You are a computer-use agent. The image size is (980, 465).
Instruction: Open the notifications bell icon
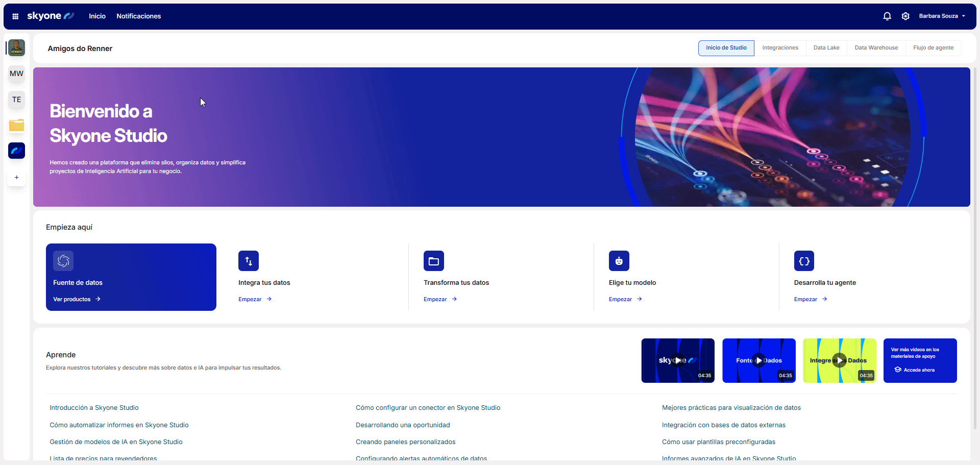(887, 16)
